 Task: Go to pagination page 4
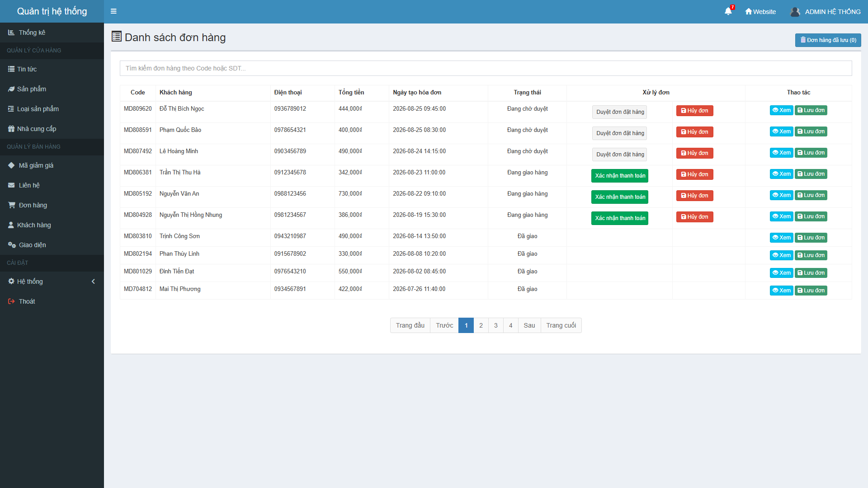(x=510, y=325)
